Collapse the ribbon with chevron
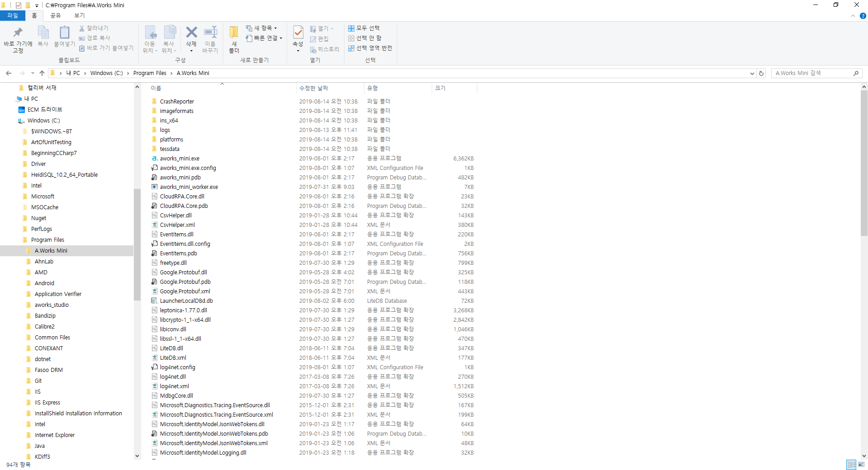 tap(853, 16)
